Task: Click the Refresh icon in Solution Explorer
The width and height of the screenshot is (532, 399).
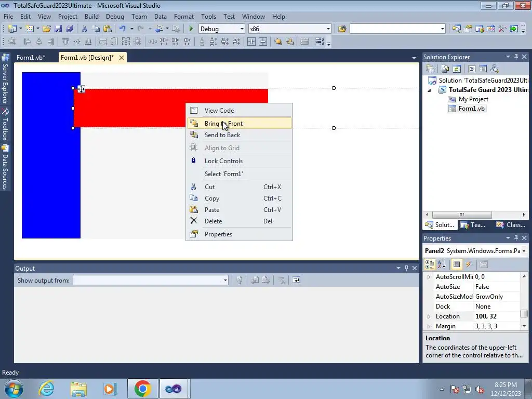Action: [457, 69]
